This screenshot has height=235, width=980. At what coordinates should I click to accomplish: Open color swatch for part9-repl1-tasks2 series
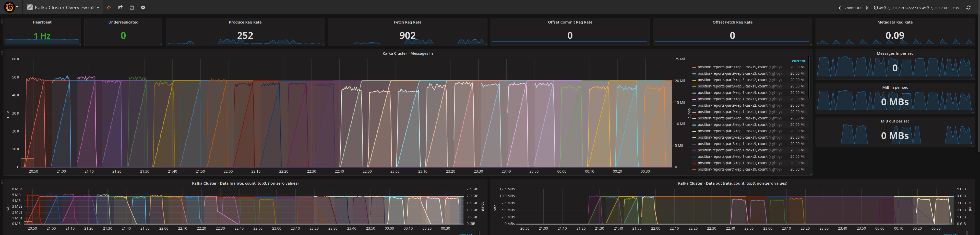[694, 106]
